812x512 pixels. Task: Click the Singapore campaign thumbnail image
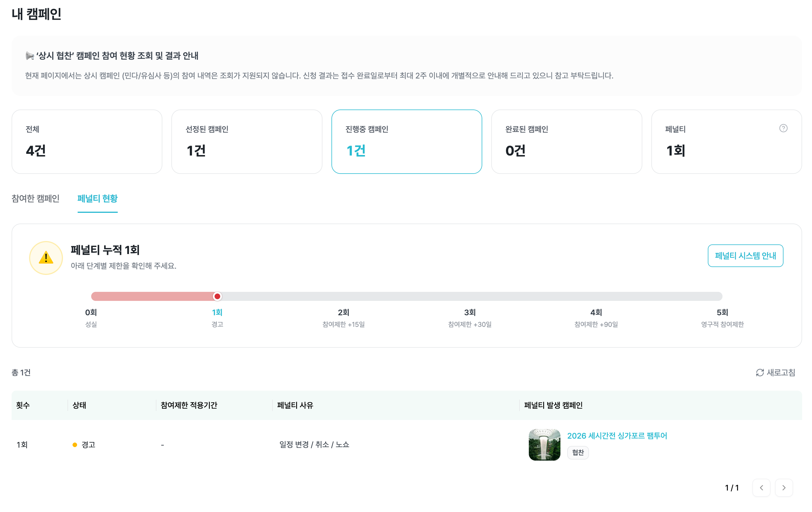click(544, 445)
